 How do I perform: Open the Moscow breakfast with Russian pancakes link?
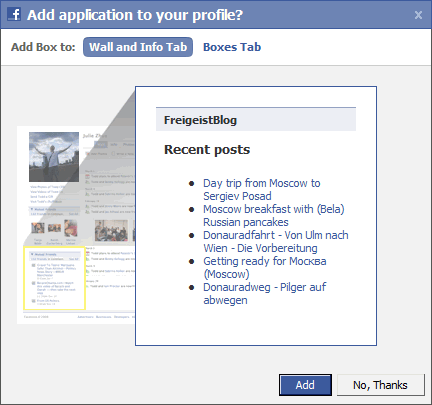[274, 215]
